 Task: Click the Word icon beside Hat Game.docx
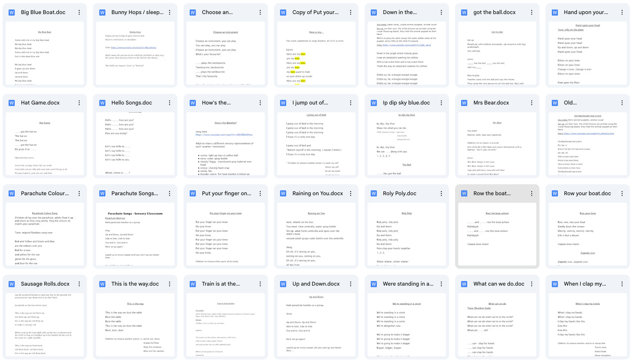click(x=12, y=103)
